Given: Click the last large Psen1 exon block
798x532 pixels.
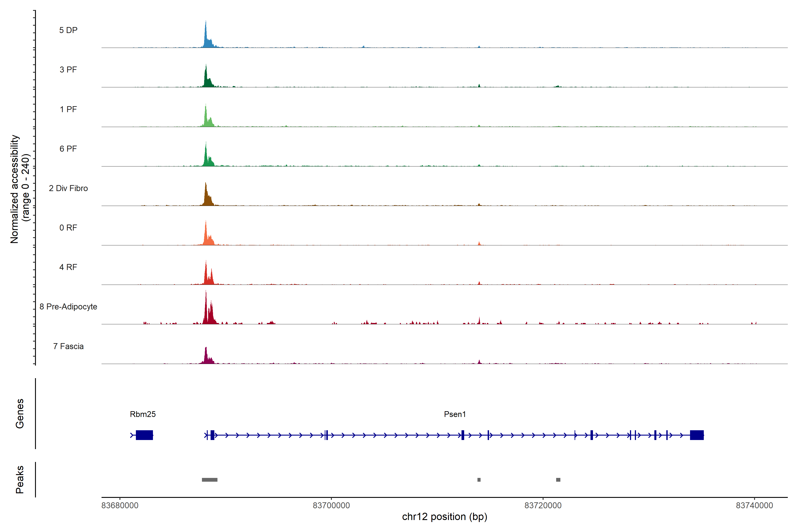Looking at the screenshot, I should [x=696, y=435].
